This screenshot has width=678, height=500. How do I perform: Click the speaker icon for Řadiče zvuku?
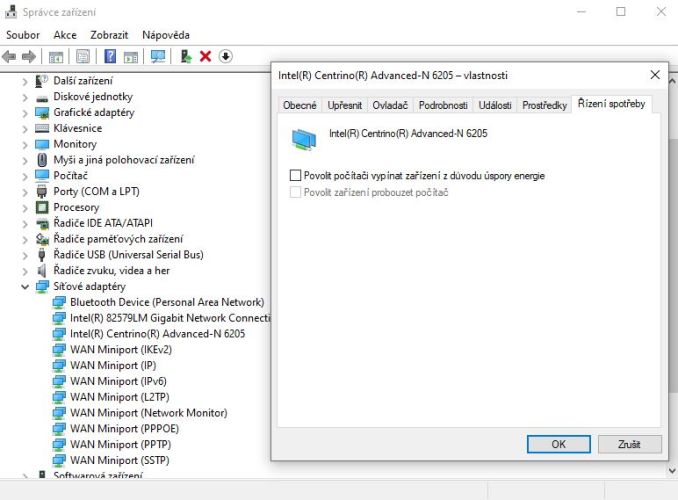tap(42, 271)
